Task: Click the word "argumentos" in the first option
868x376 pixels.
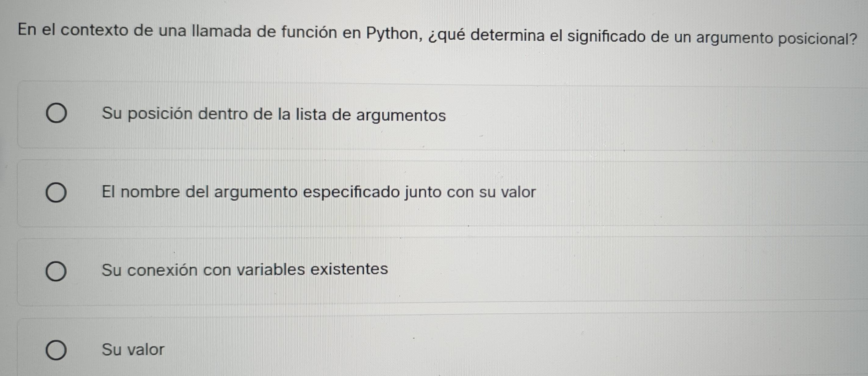Action: coord(401,116)
